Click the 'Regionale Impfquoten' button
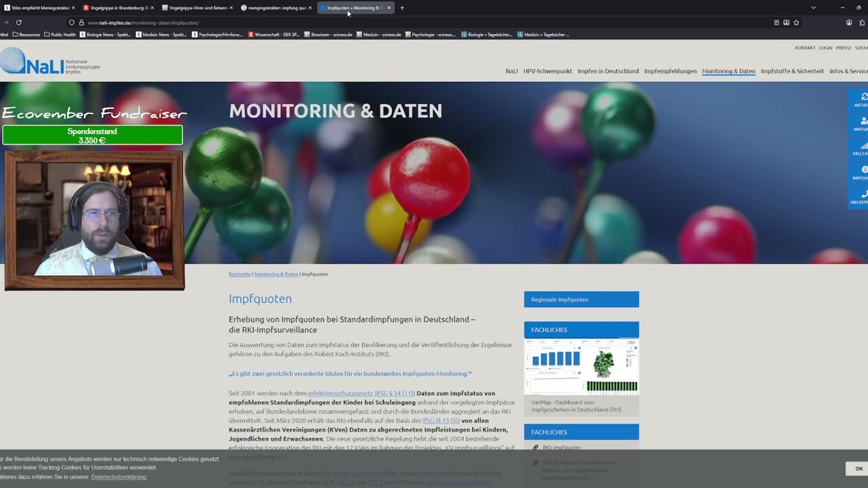Screen dimensions: 868x488 click(x=581, y=300)
